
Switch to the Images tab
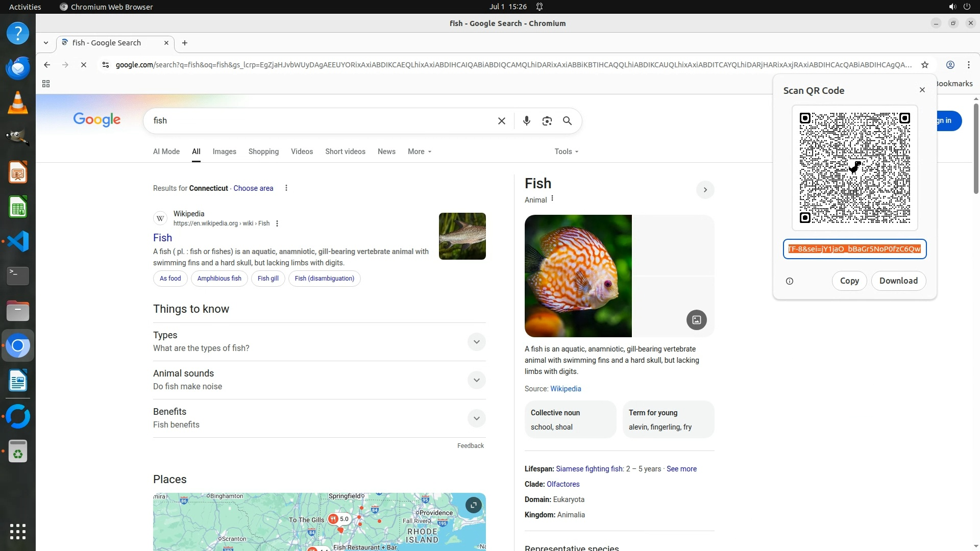tap(224, 152)
